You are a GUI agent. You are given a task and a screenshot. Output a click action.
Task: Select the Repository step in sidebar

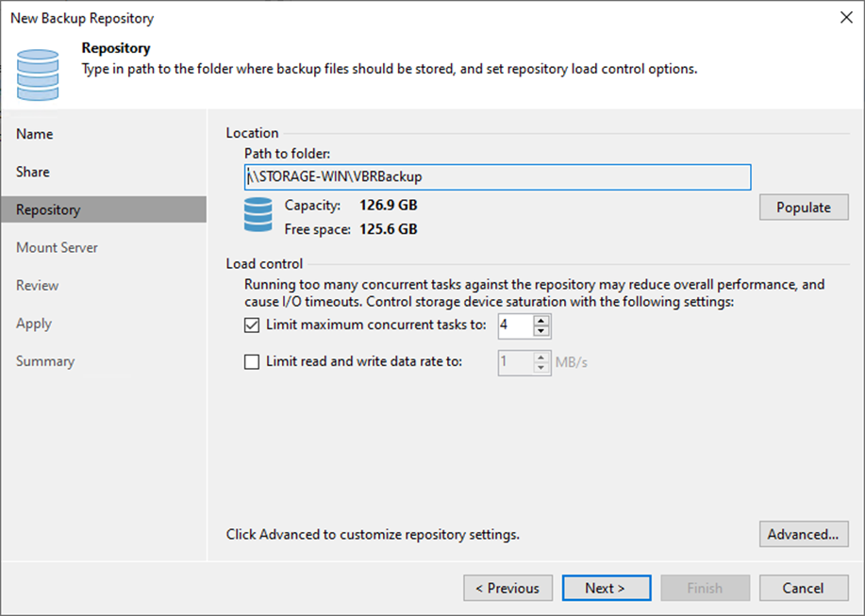pos(48,209)
